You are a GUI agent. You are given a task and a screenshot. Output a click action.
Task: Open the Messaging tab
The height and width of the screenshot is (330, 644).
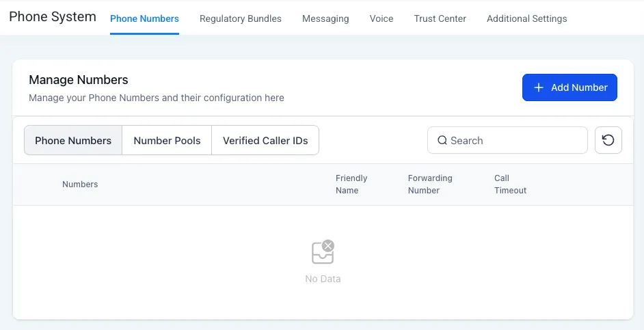click(x=325, y=18)
